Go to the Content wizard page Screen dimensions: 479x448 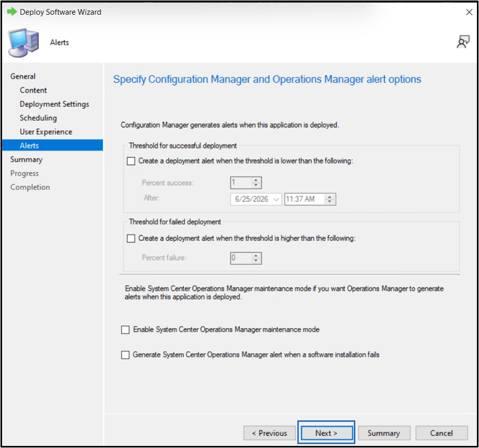coord(33,90)
